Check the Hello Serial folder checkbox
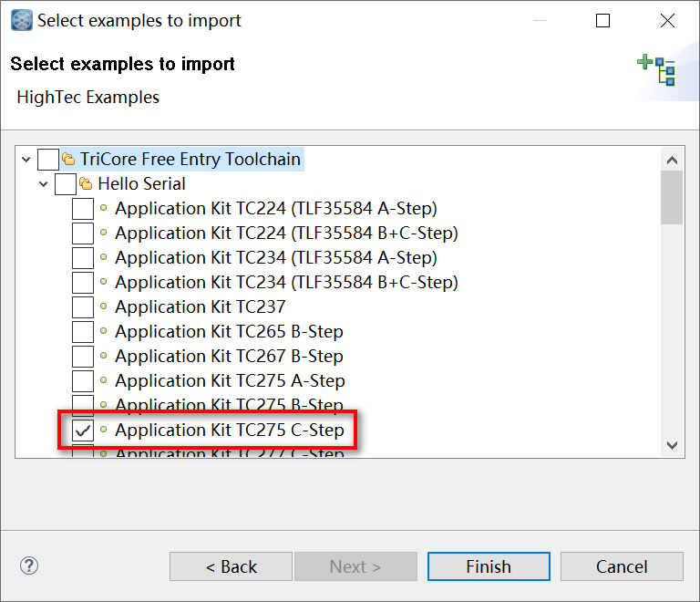This screenshot has width=700, height=602. [66, 184]
